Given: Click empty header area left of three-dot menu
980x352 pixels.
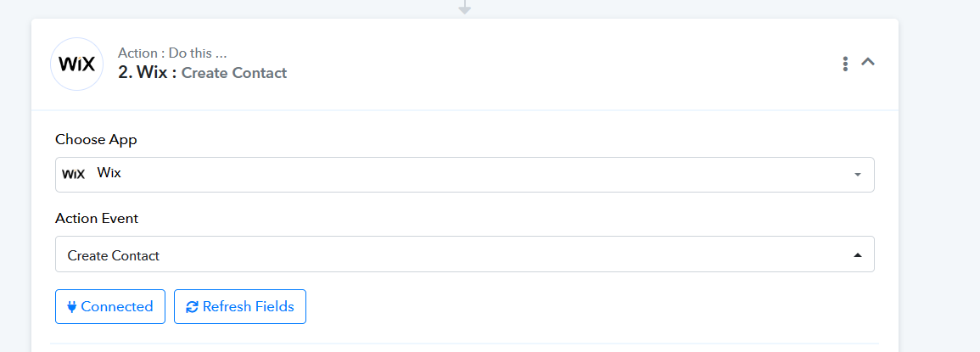Looking at the screenshot, I should click(x=594, y=64).
